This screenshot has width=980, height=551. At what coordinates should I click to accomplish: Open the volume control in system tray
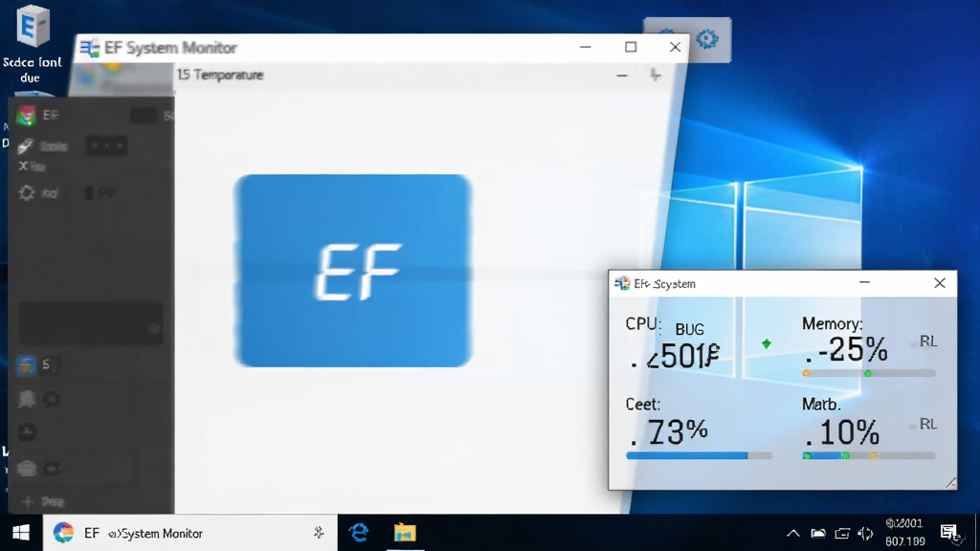(865, 534)
